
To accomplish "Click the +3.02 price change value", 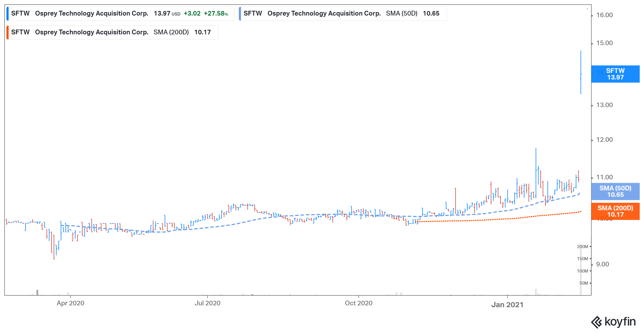I will pos(192,14).
